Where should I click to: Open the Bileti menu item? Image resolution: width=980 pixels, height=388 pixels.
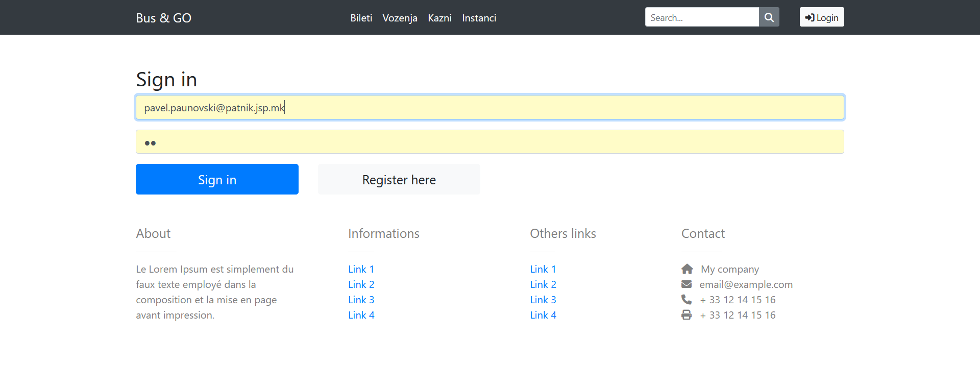click(361, 18)
